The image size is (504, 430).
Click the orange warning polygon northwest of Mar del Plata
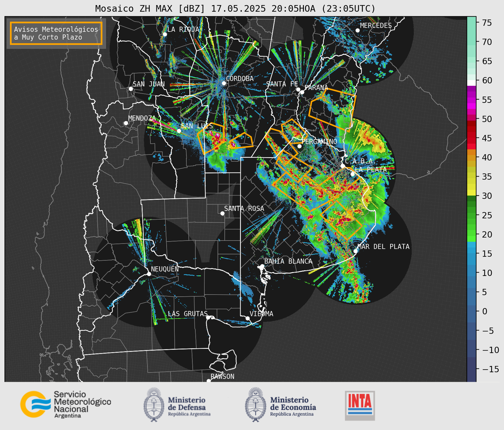click(x=341, y=220)
